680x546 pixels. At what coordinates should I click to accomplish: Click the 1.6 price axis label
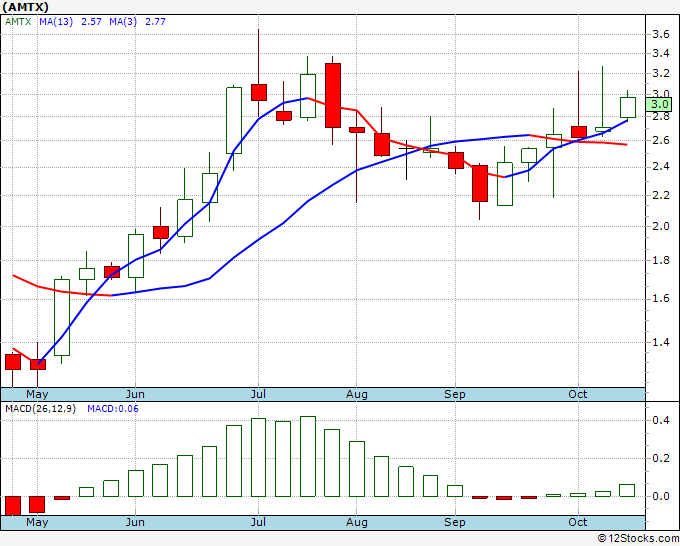click(x=660, y=299)
